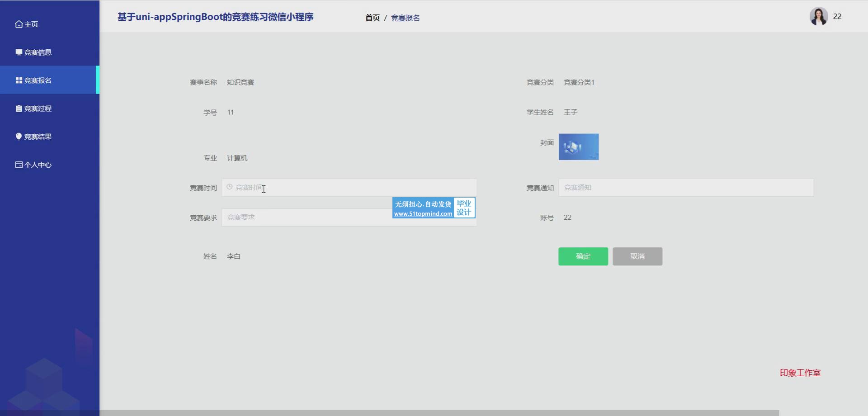Click the horizontal scrollbar at bottom
Screen dimensions: 868x416
(x=439, y=413)
